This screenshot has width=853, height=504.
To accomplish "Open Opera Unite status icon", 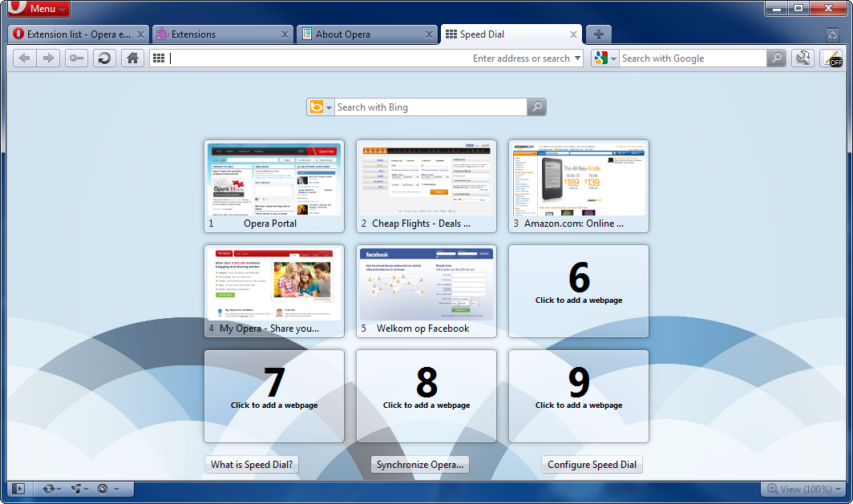I will (76, 489).
